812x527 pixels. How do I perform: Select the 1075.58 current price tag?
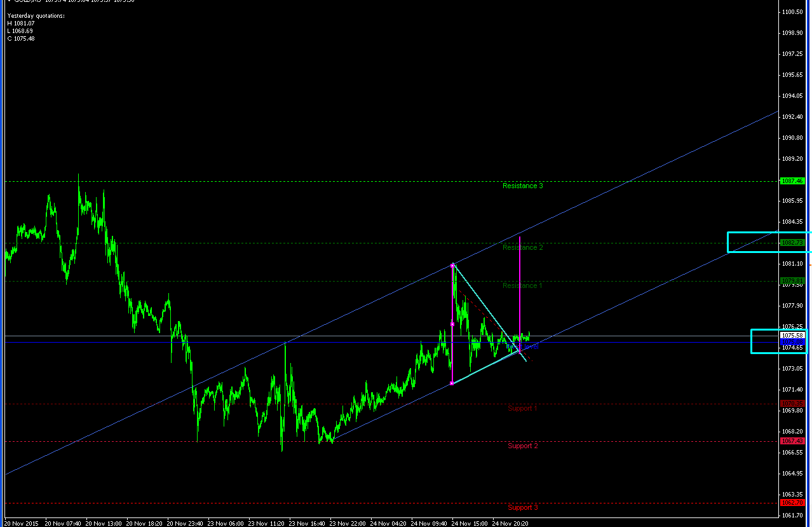[x=792, y=336]
